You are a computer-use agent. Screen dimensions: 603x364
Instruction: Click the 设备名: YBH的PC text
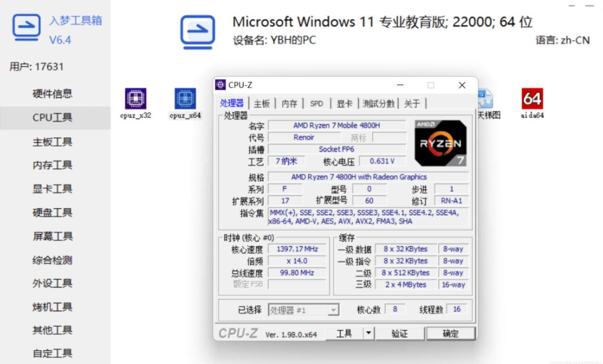tap(275, 40)
